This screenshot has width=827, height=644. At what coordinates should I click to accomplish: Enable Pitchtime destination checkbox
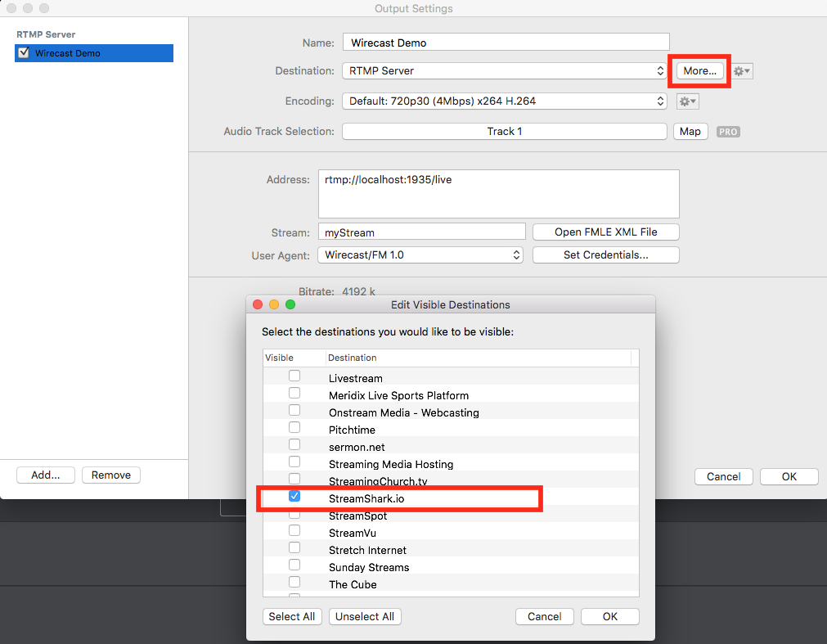click(x=294, y=427)
